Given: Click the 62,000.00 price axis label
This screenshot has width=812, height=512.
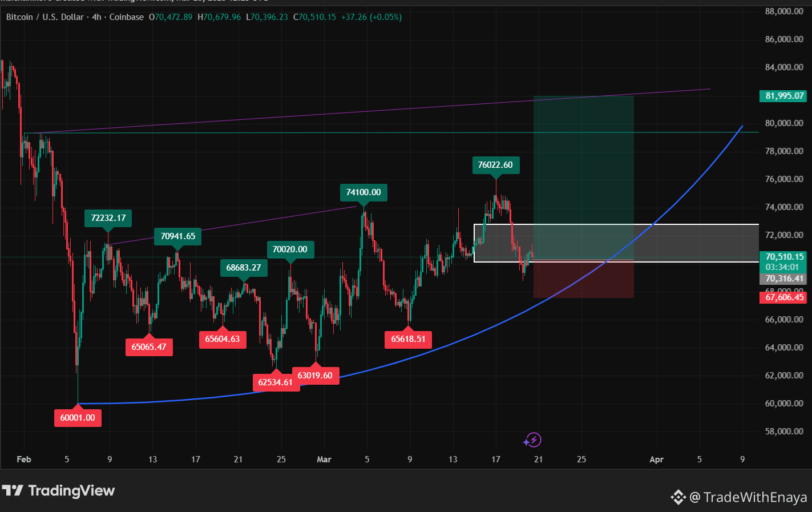Looking at the screenshot, I should pos(784,376).
